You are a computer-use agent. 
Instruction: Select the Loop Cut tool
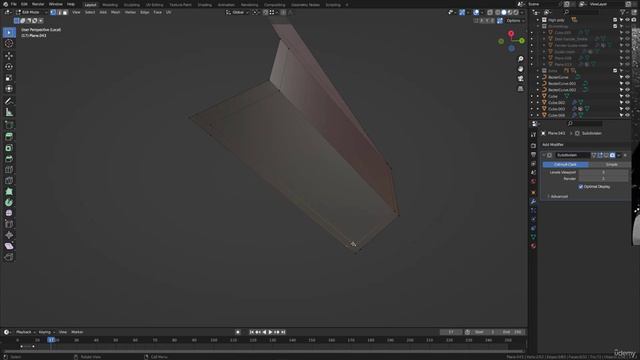pyautogui.click(x=9, y=170)
